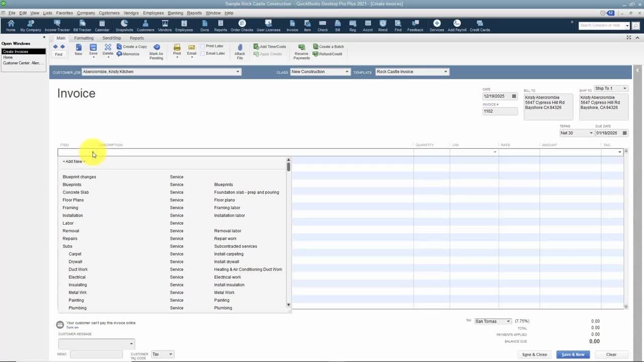This screenshot has height=362, width=644.
Task: Open the date calendar picker icon
Action: (x=514, y=96)
